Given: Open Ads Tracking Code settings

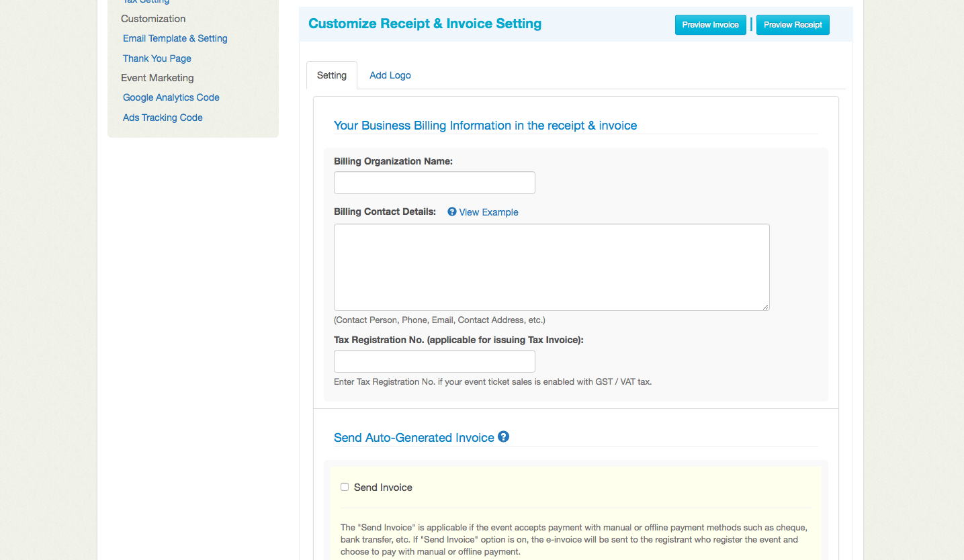Looking at the screenshot, I should tap(163, 118).
